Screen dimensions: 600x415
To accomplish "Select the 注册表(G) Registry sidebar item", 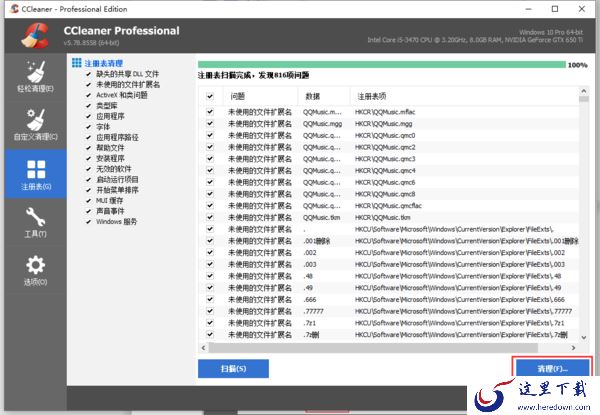I will pos(36,174).
